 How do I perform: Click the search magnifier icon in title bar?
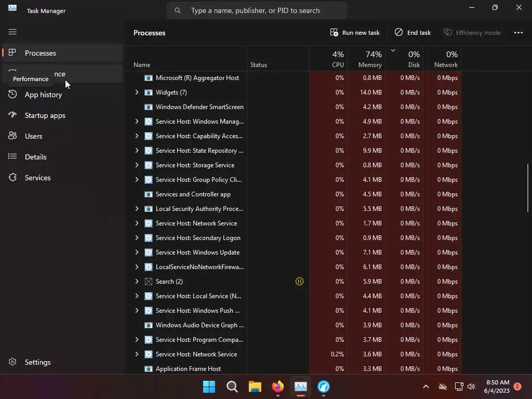click(x=178, y=10)
